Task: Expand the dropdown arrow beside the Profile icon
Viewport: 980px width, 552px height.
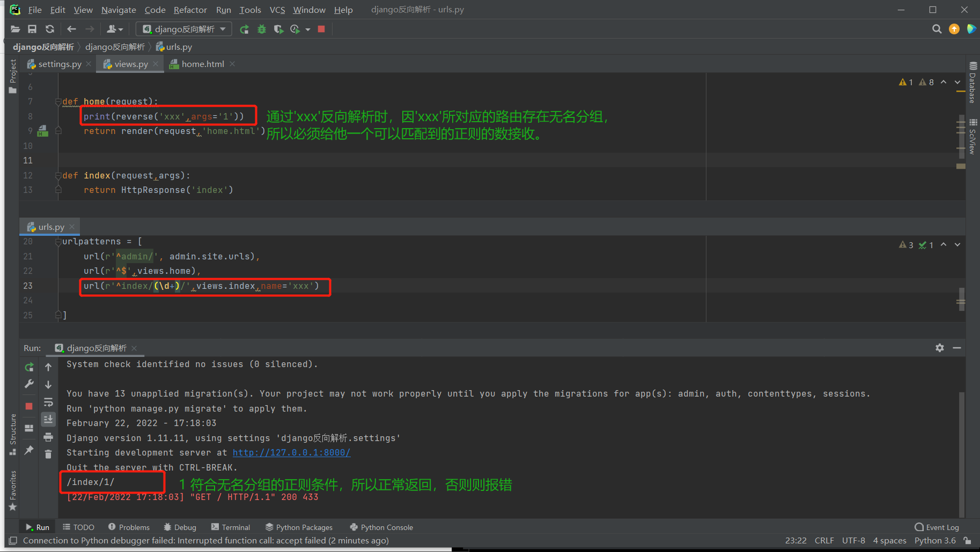Action: coord(308,29)
